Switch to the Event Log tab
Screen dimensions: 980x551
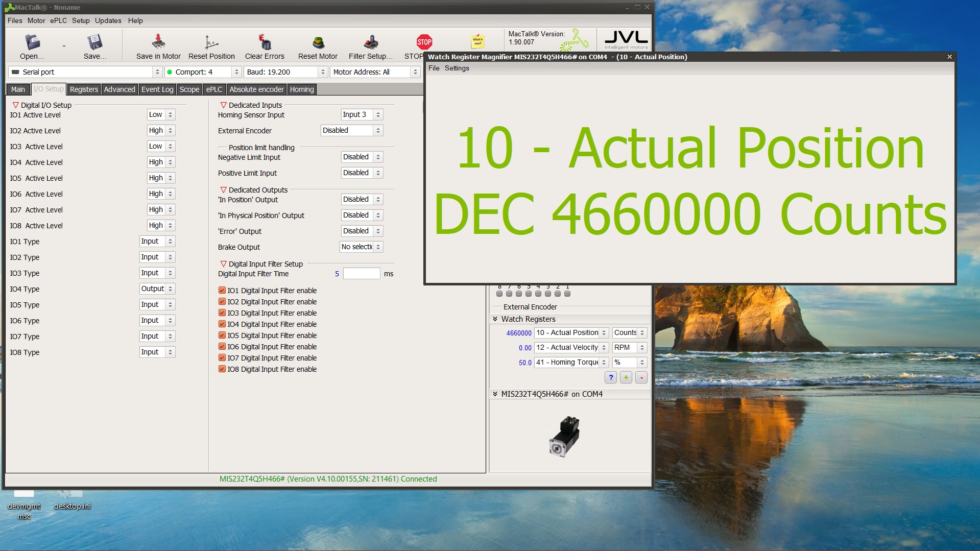pyautogui.click(x=157, y=89)
